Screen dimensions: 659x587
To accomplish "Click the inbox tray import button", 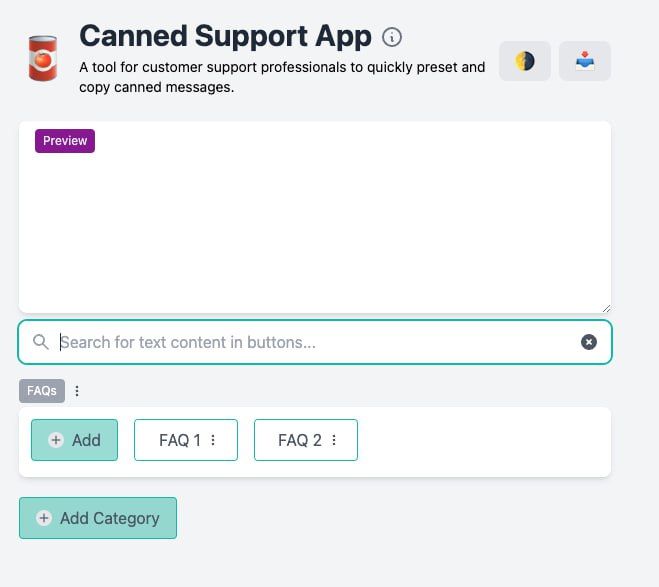I will click(x=585, y=61).
